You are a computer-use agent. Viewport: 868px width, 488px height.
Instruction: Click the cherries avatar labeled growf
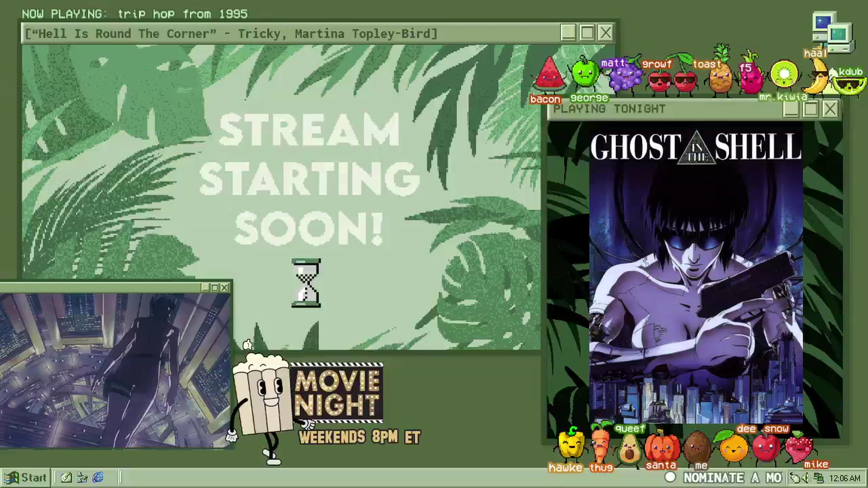[x=672, y=77]
